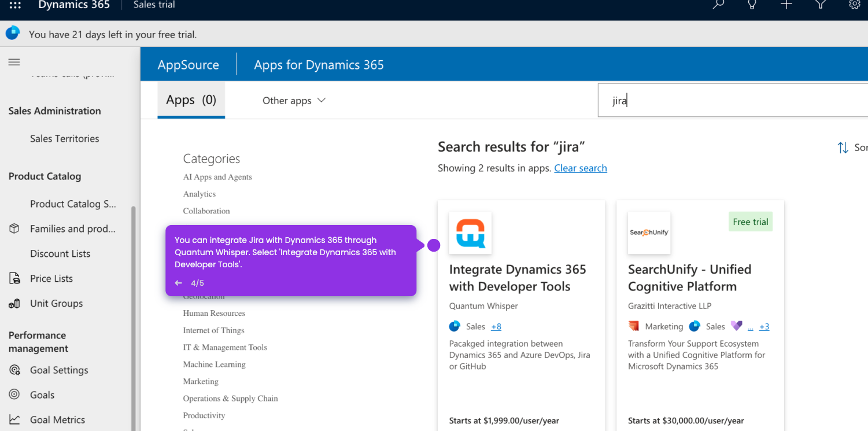Open Sales Territories in sidebar
Screen dimensions: 868x431
click(x=65, y=138)
